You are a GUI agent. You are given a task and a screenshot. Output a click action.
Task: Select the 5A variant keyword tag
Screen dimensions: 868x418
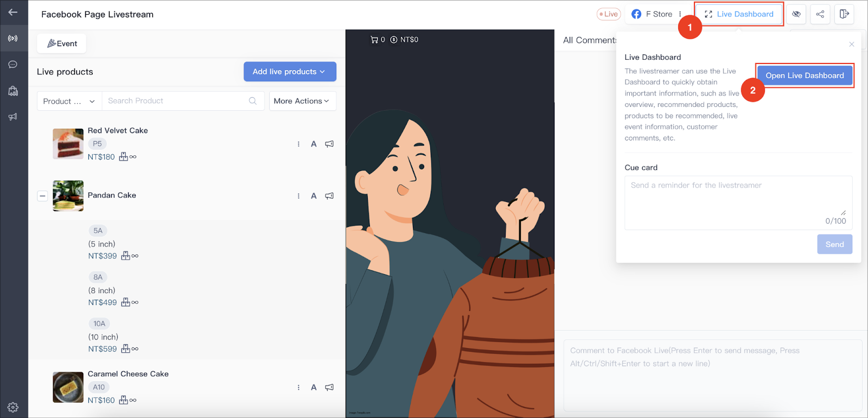click(98, 231)
